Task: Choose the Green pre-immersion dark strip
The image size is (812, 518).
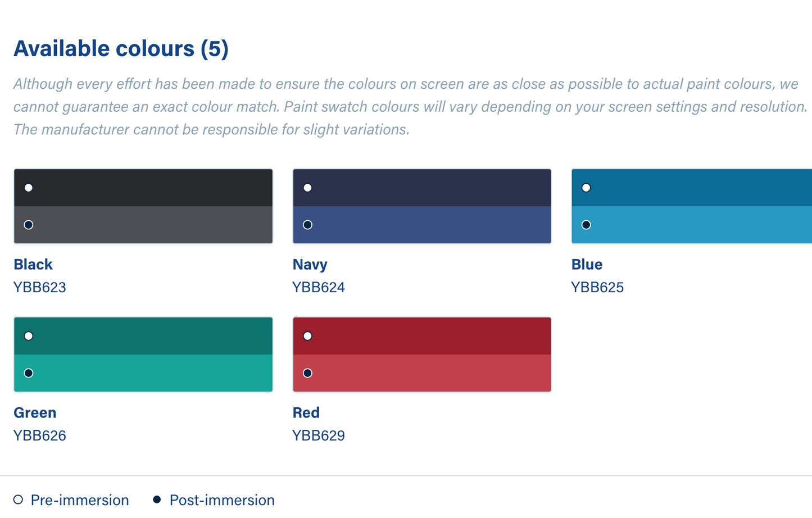Action: (x=143, y=336)
